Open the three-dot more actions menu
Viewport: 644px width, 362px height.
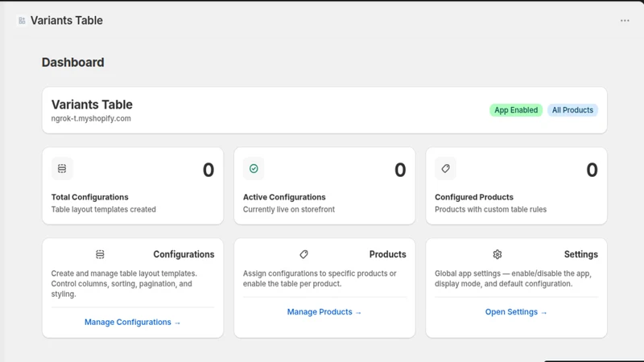coord(625,21)
